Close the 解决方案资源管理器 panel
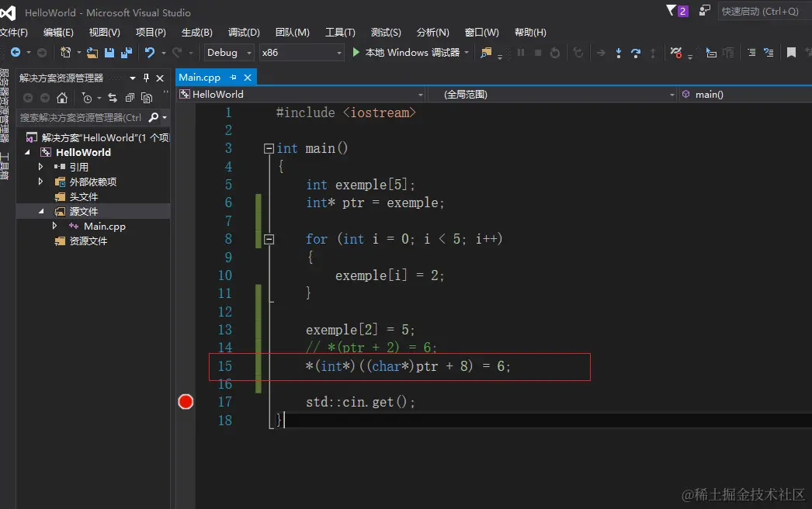Screen dimensions: 812x509 (160, 78)
